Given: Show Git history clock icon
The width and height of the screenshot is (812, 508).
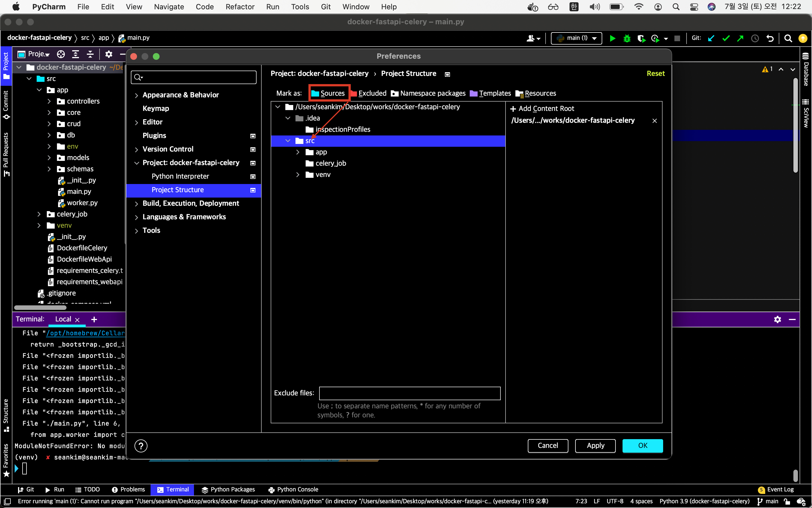Looking at the screenshot, I should tap(755, 38).
